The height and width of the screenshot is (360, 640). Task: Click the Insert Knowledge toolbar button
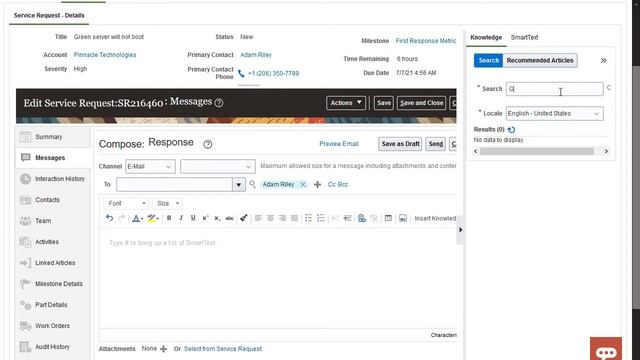(x=435, y=218)
